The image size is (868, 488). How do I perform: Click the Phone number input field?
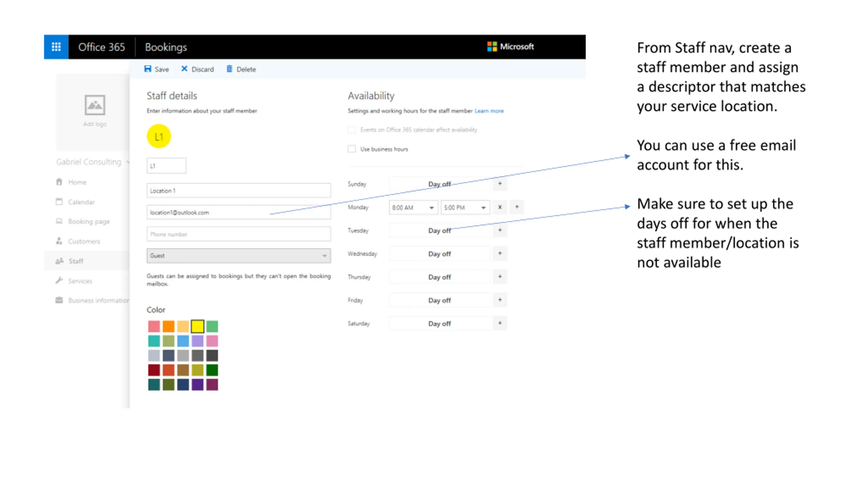(x=239, y=234)
